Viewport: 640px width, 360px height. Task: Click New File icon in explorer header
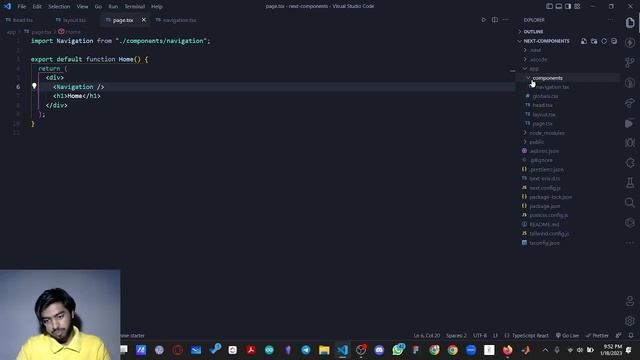(x=584, y=41)
